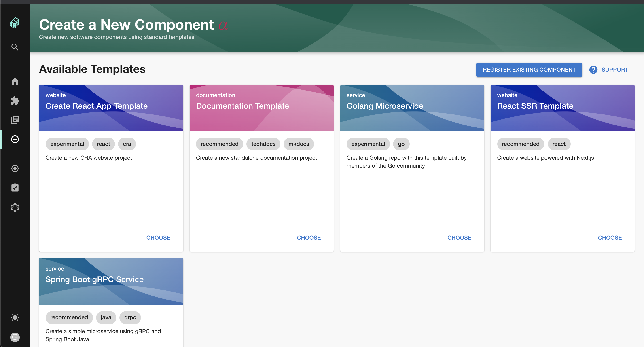Choose the Golang Microservice template

(459, 237)
